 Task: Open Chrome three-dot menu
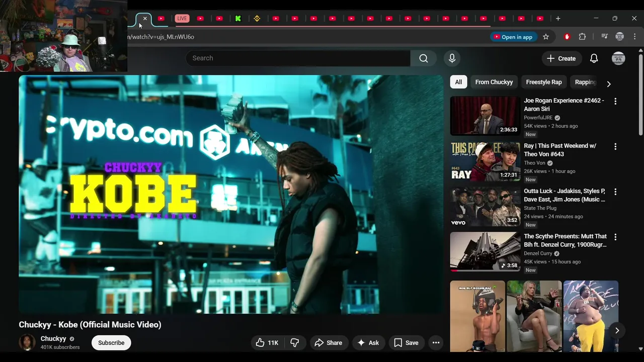point(634,37)
